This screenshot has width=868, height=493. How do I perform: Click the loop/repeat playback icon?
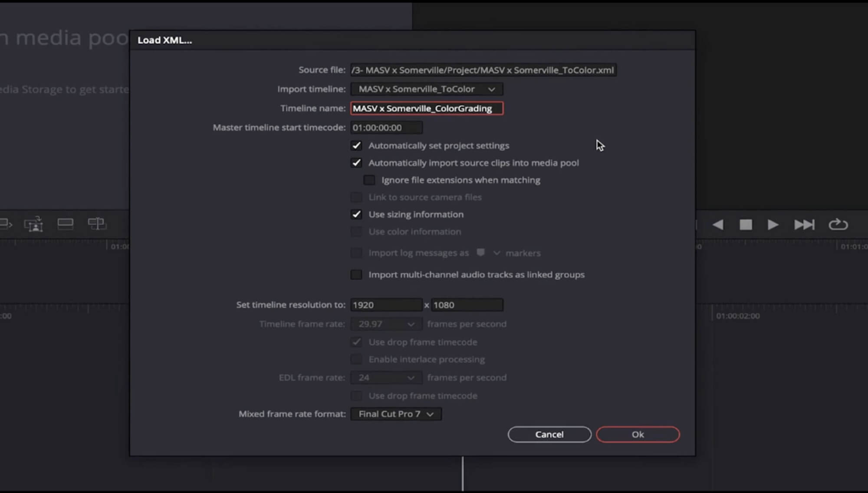coord(838,225)
